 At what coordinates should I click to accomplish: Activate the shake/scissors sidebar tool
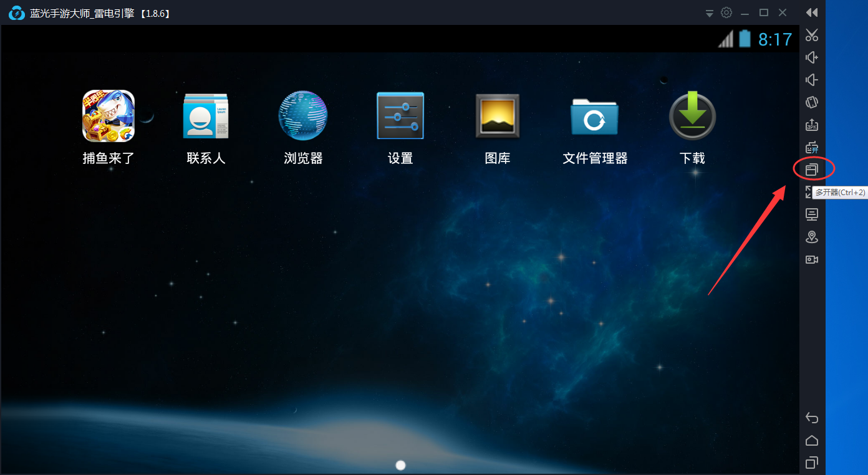(812, 35)
